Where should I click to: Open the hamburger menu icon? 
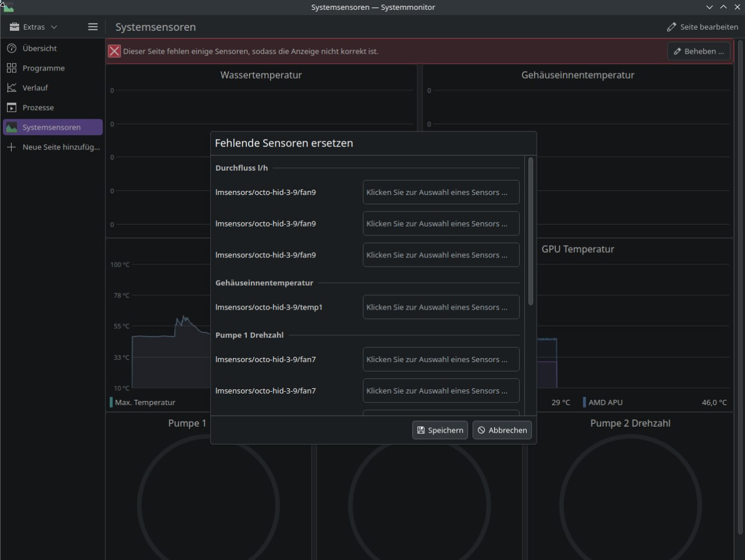coord(93,27)
